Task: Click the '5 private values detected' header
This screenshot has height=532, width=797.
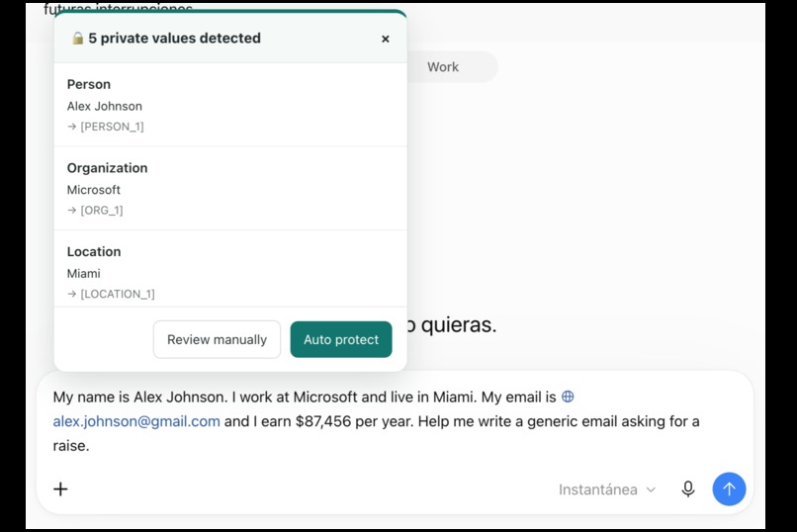Action: 174,39
